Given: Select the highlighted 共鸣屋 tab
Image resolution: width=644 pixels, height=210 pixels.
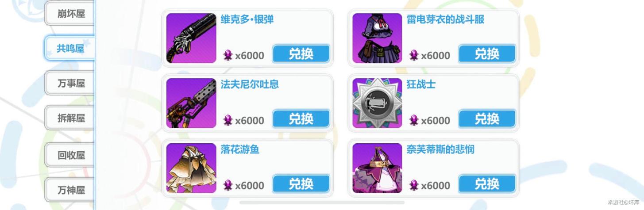Looking at the screenshot, I should 70,48.
